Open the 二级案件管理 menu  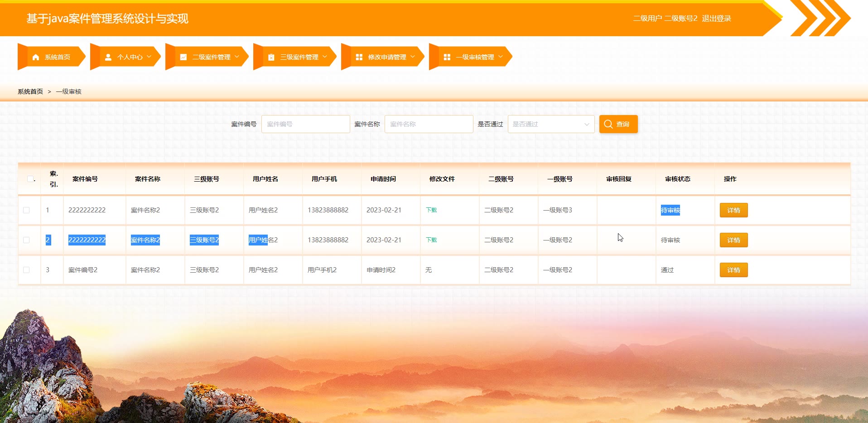click(211, 57)
